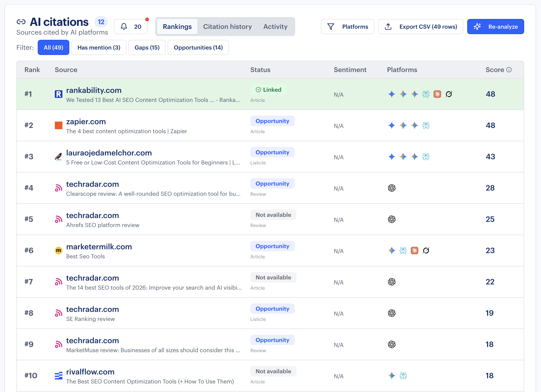541x392 pixels.
Task: Open the Platforms filter dropdown
Action: click(x=348, y=27)
